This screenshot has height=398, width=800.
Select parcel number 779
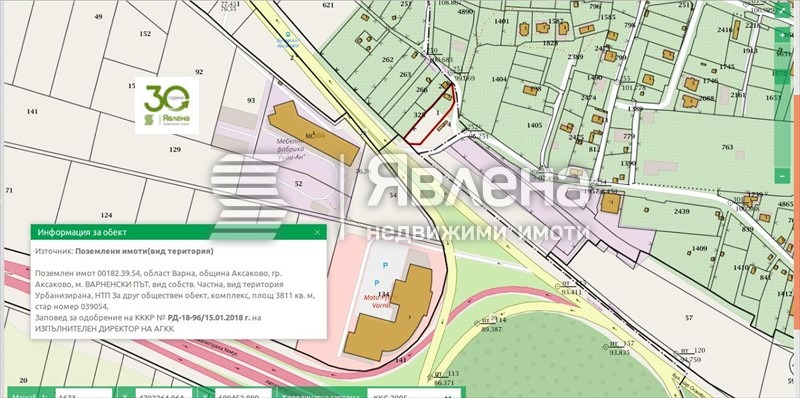point(629,136)
